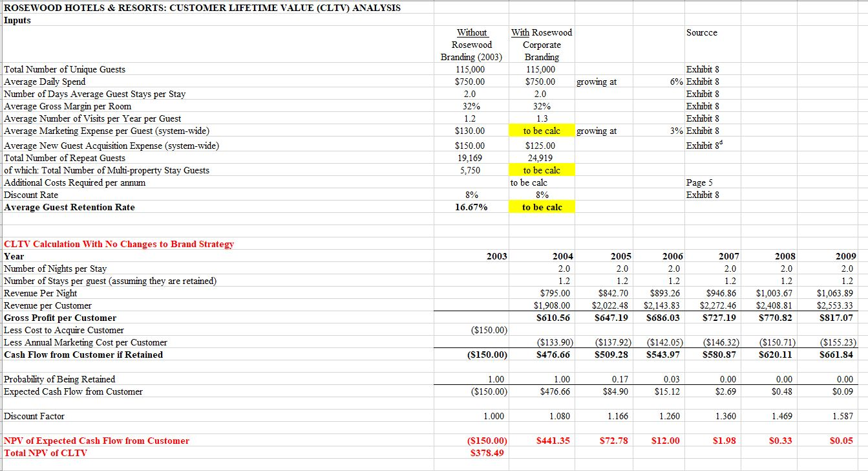The width and height of the screenshot is (868, 471).
Task: Click the '2003' year column header
Action: pyautogui.click(x=496, y=256)
